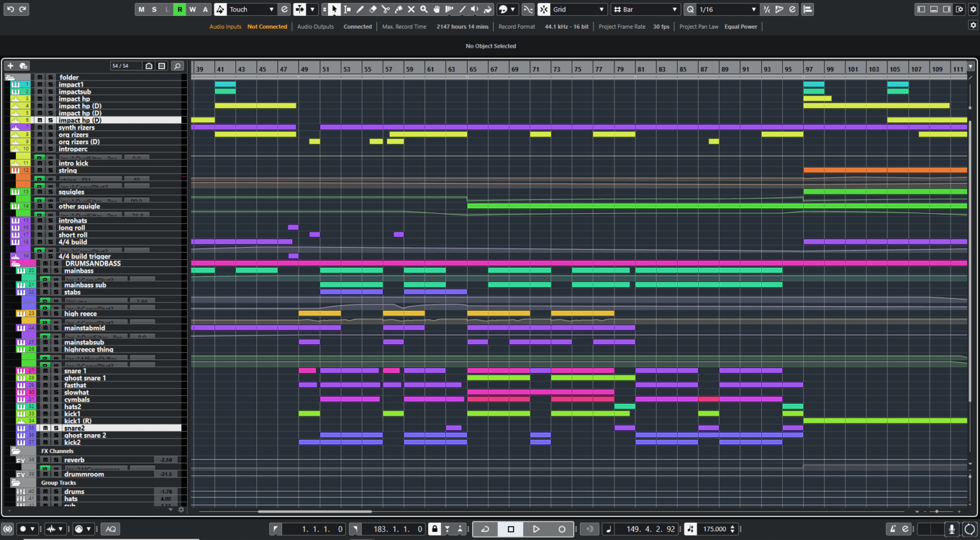Select the Range Selection tool
Image resolution: width=980 pixels, height=540 pixels.
click(347, 10)
